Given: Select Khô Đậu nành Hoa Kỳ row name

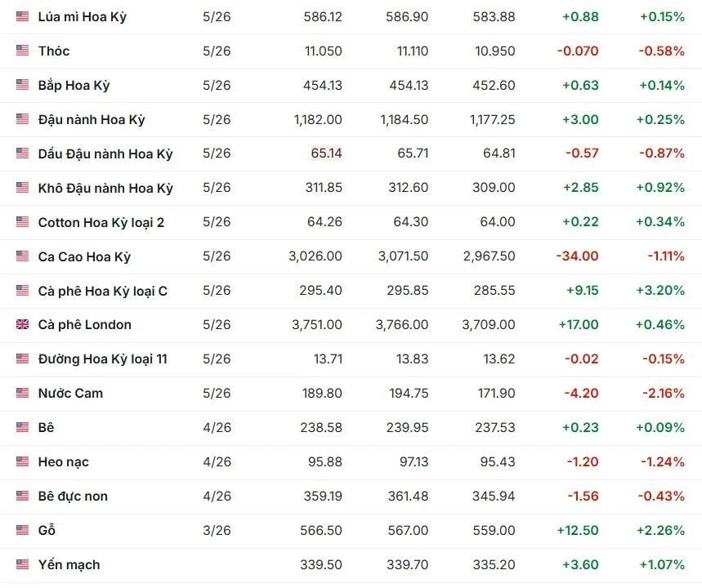Looking at the screenshot, I should [105, 188].
